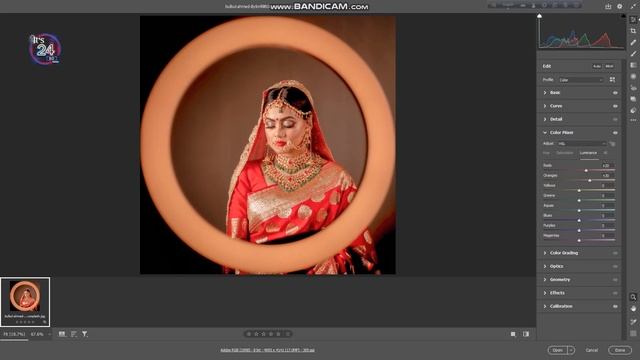Viewport: 640px width, 360px height.
Task: Click the B&W button
Action: tap(609, 66)
